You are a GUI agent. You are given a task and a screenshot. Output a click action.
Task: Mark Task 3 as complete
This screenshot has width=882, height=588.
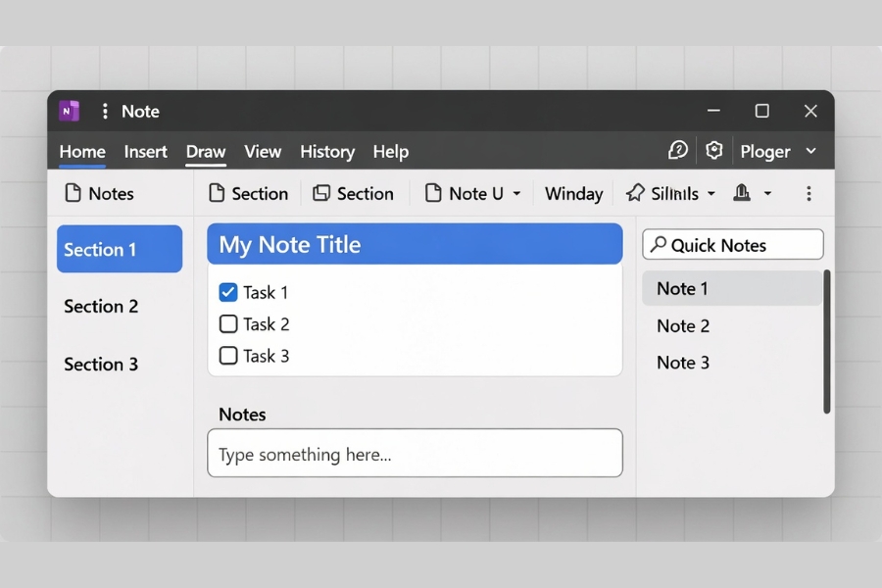click(x=227, y=356)
